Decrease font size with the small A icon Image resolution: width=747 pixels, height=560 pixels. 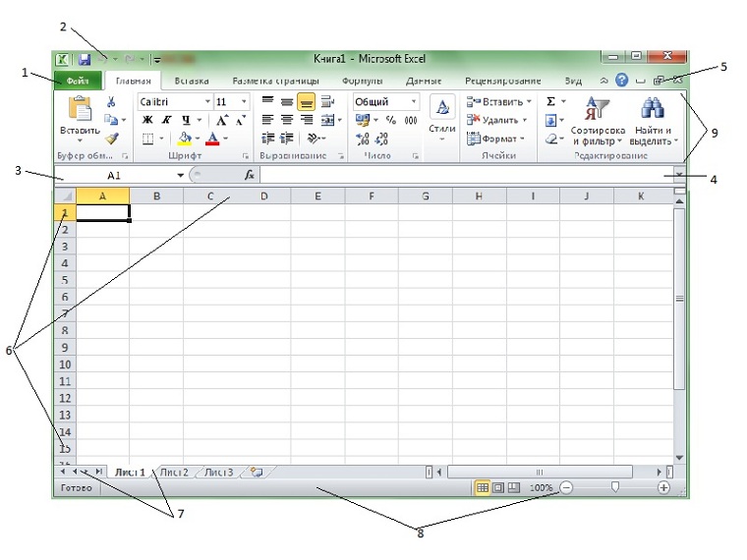pyautogui.click(x=241, y=120)
